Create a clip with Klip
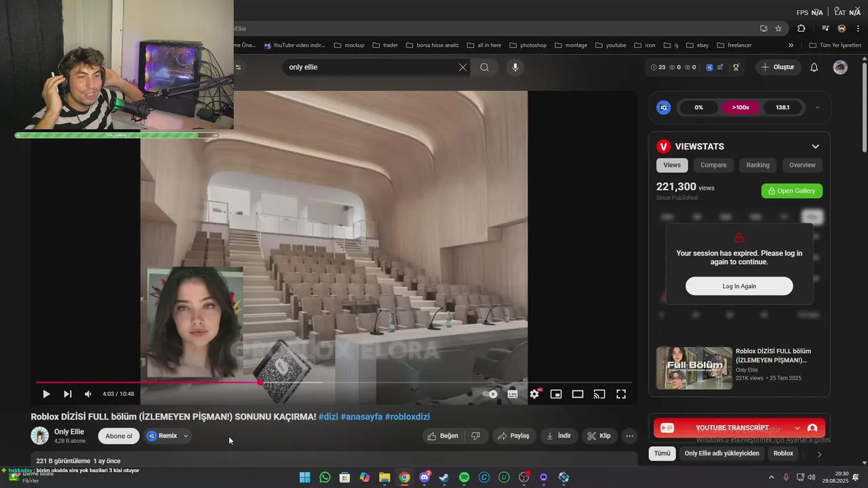Image resolution: width=868 pixels, height=488 pixels. click(599, 436)
